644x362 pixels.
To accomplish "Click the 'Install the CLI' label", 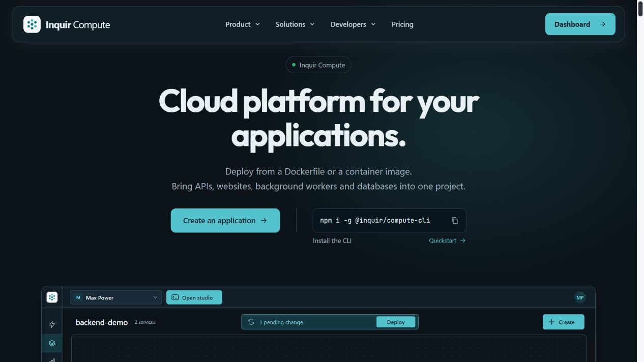I will [x=332, y=240].
